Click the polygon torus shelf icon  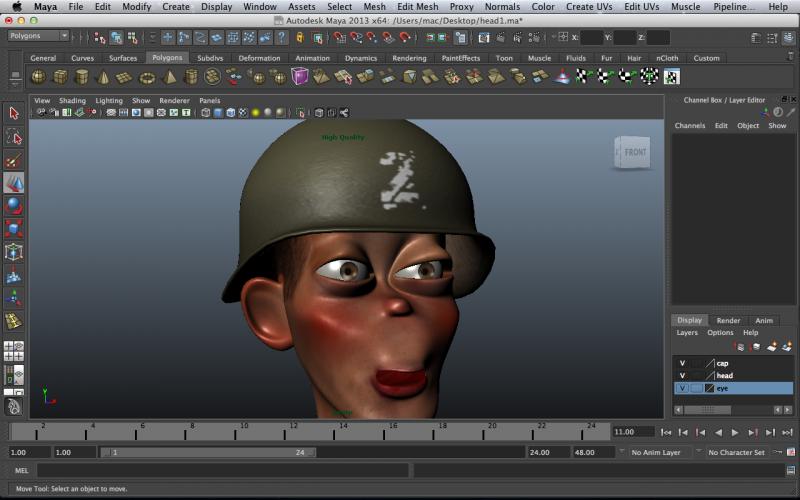pyautogui.click(x=147, y=77)
